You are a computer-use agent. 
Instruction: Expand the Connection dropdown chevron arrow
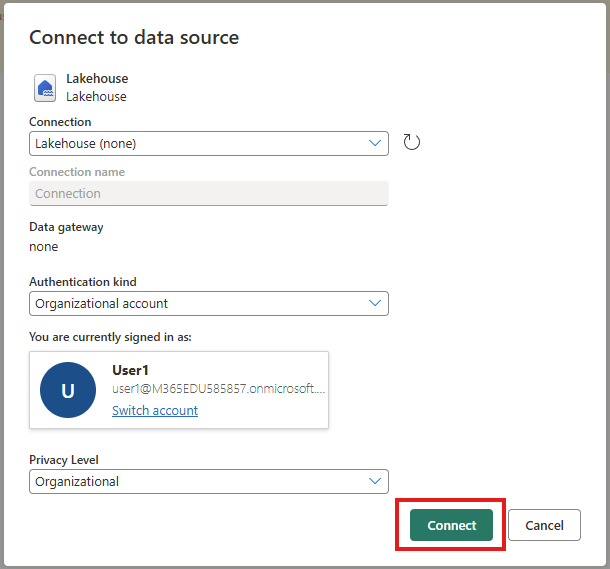[x=376, y=143]
